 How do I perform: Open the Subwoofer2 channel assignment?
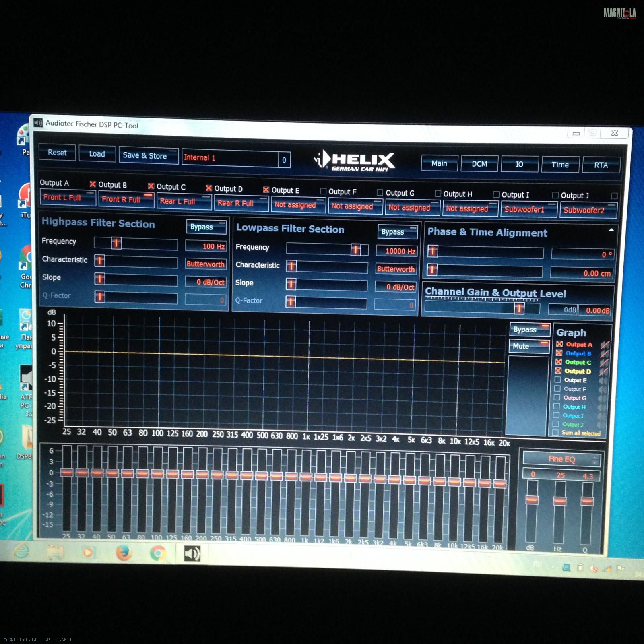click(588, 210)
